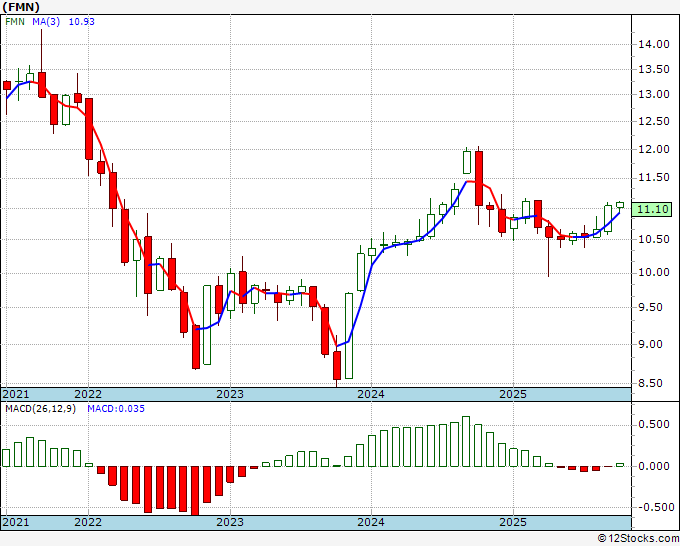The height and width of the screenshot is (546, 680).
Task: Click the last small green MACD bar
Action: tap(620, 465)
